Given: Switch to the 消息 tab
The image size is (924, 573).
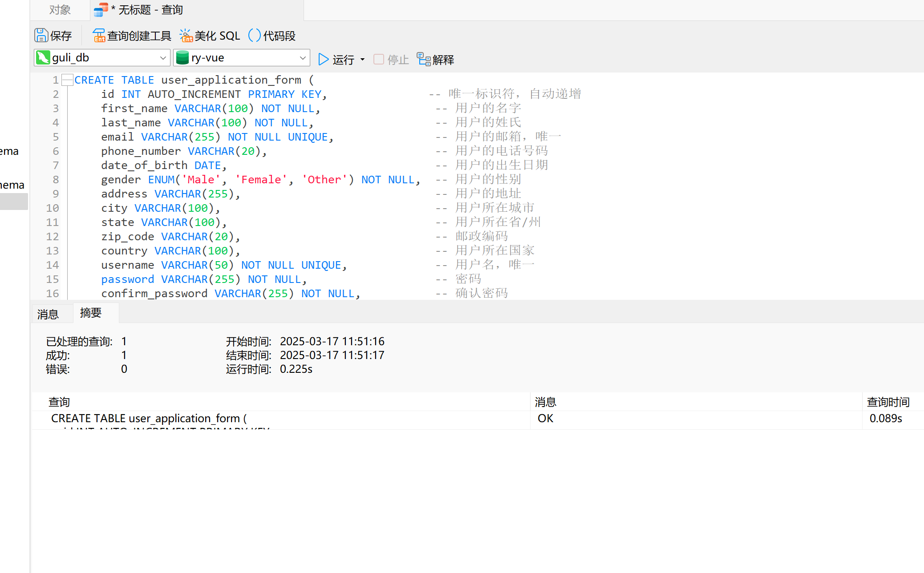Looking at the screenshot, I should pyautogui.click(x=48, y=314).
